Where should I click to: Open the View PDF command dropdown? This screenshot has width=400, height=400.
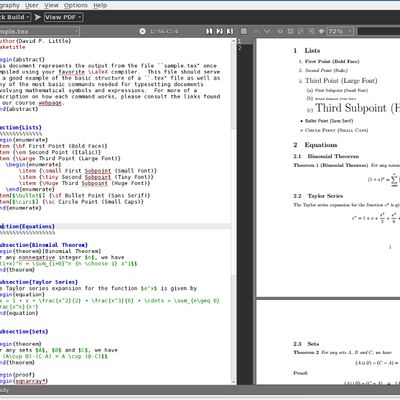[63, 17]
